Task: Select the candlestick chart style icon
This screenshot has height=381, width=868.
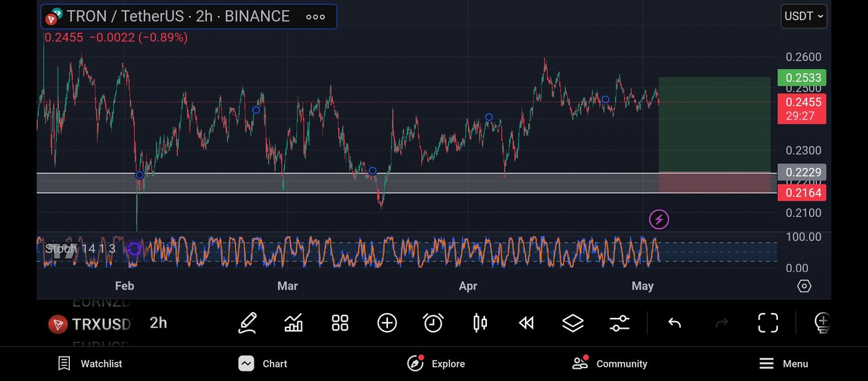Action: pyautogui.click(x=480, y=323)
